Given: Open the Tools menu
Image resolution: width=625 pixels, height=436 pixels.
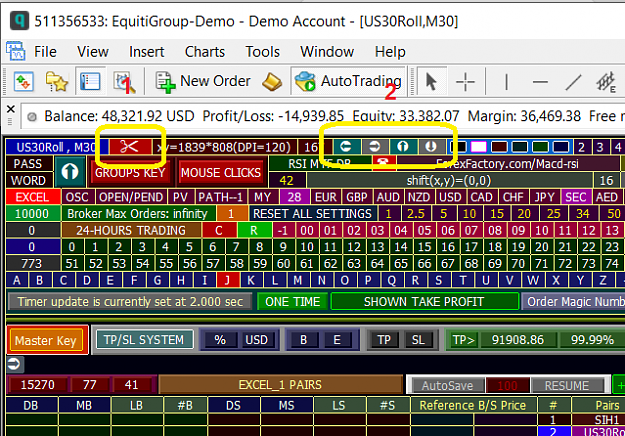Looking at the screenshot, I should pos(262,52).
